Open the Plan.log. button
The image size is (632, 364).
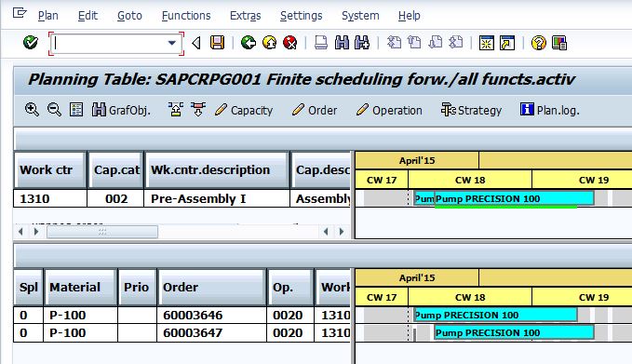(x=549, y=110)
